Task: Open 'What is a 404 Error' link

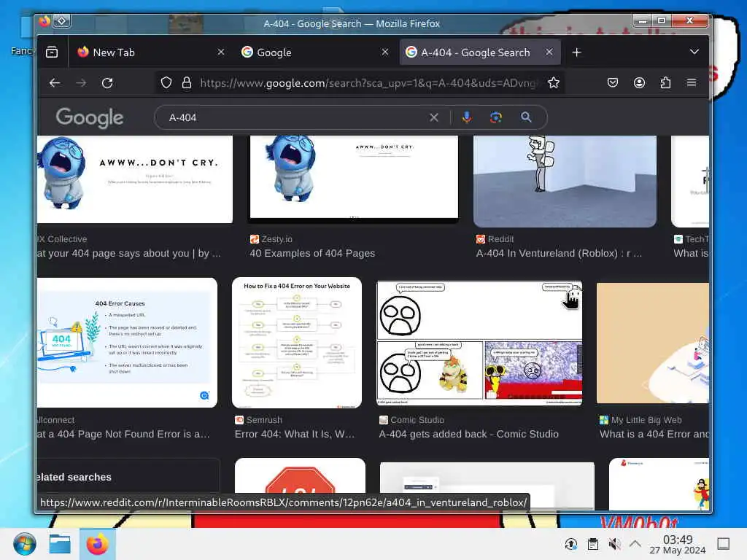Action: coord(654,435)
